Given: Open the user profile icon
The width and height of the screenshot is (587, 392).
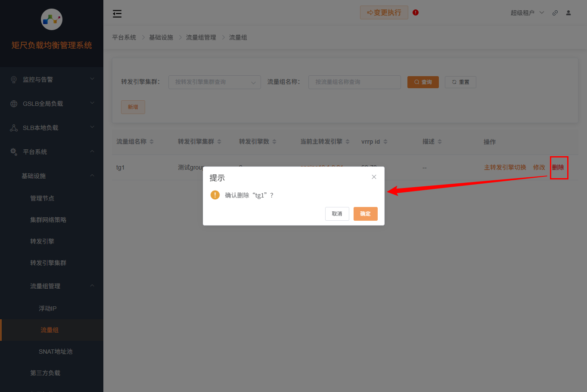Looking at the screenshot, I should pyautogui.click(x=568, y=13).
